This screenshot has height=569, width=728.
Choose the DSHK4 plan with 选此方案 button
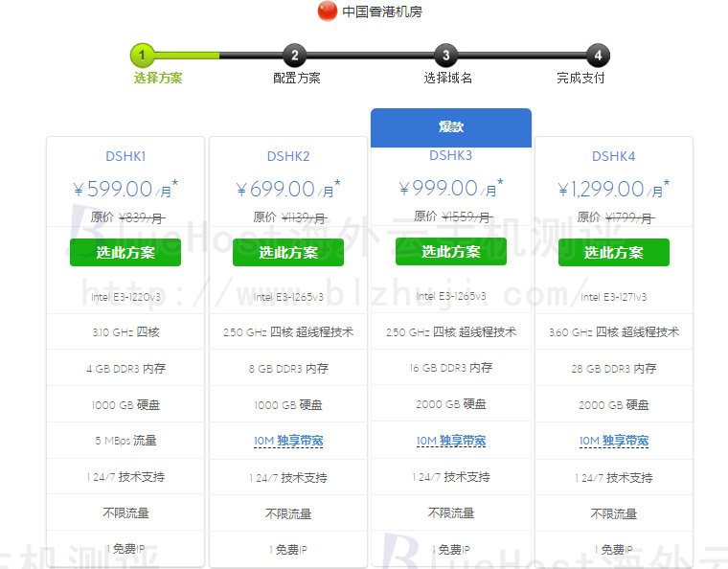coord(614,253)
